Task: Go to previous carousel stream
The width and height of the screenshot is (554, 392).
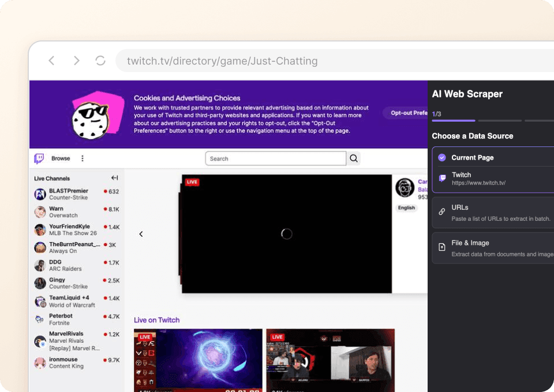Action: click(141, 234)
